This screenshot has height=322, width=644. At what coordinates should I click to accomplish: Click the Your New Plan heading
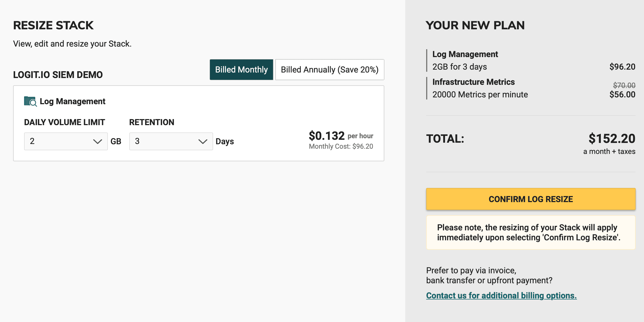tap(475, 25)
